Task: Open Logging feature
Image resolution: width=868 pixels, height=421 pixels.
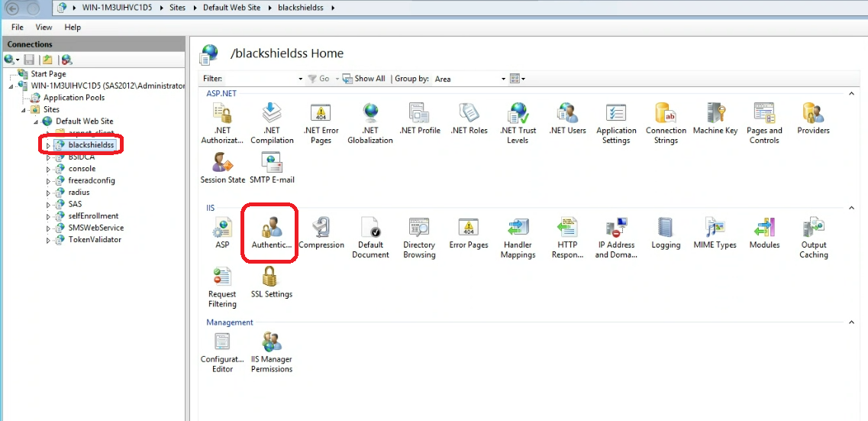Action: pos(666,233)
